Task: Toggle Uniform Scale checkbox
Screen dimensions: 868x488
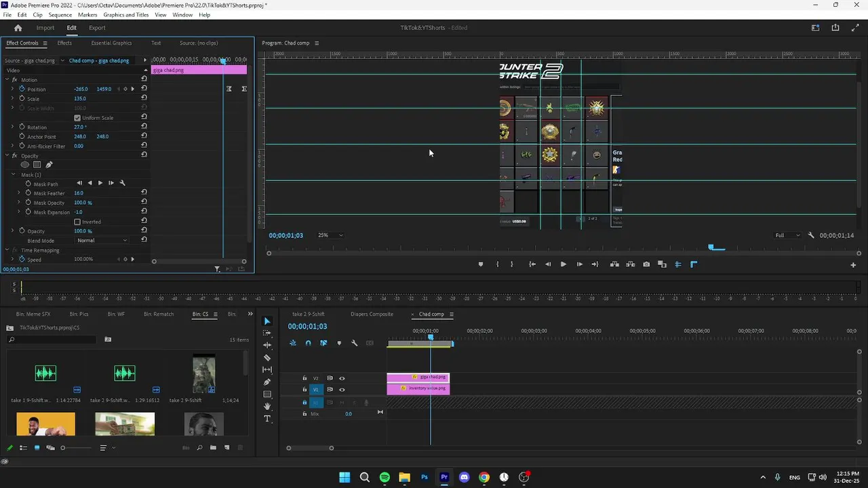Action: tap(77, 118)
